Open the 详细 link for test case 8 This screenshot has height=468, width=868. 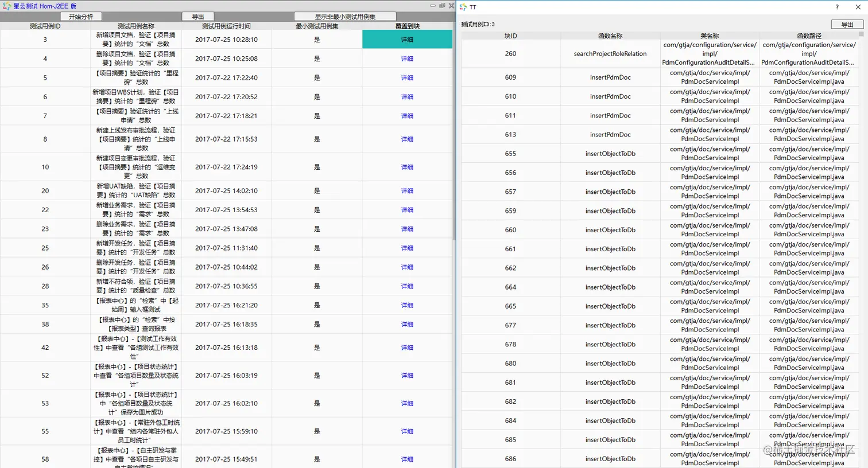(407, 139)
